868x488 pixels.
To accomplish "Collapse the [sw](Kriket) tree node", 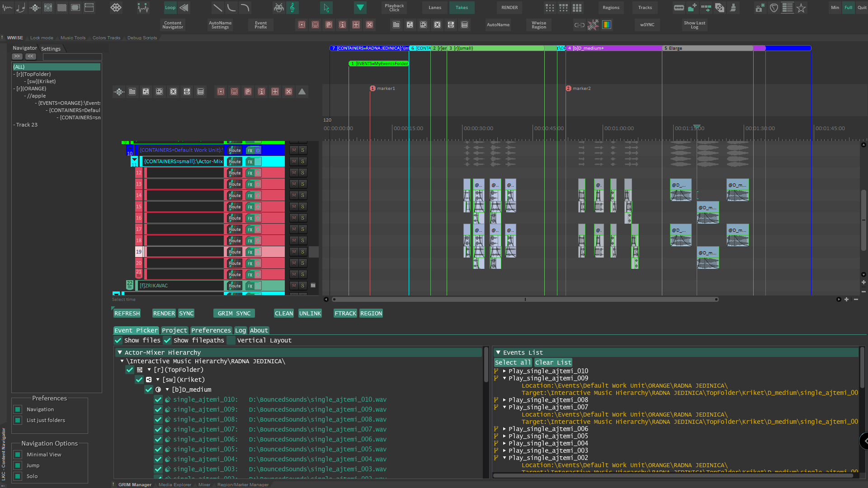I will [158, 380].
